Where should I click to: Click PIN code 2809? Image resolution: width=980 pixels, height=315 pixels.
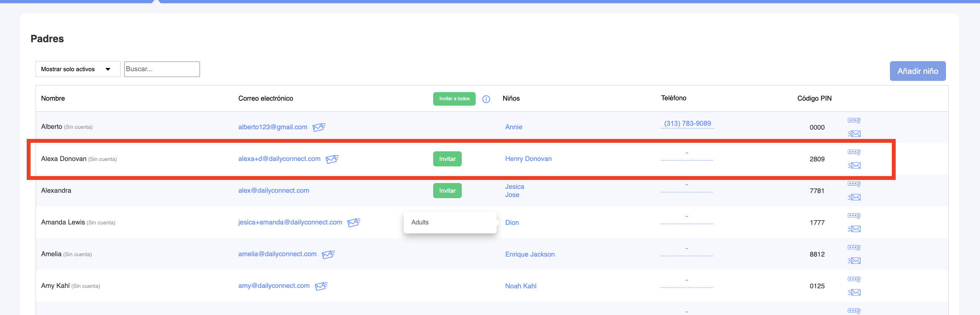point(817,159)
